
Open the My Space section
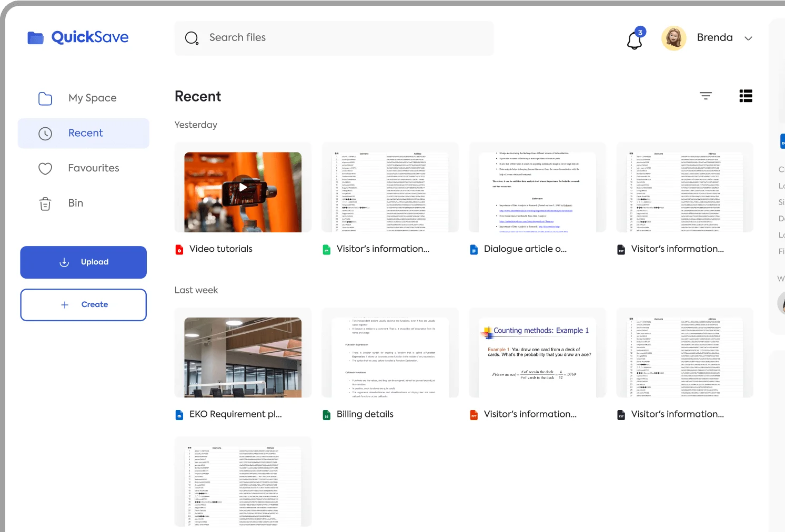pos(92,98)
